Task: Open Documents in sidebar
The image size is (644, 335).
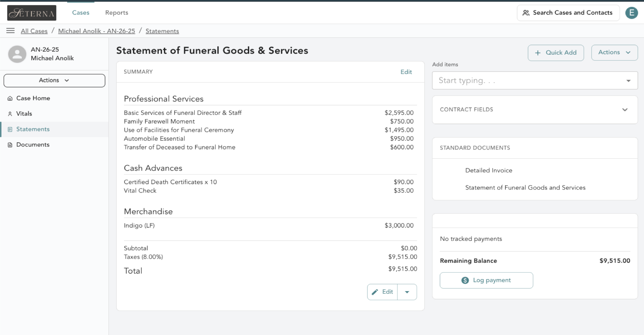Action: click(54, 145)
